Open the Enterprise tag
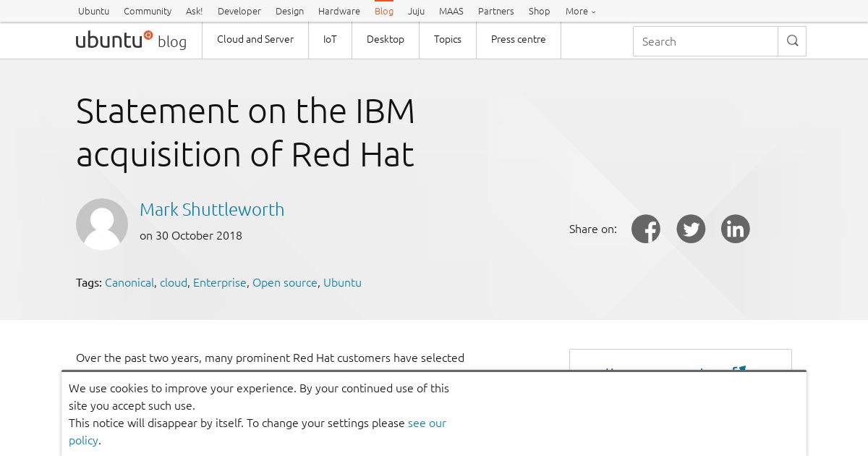868x456 pixels. tap(220, 282)
